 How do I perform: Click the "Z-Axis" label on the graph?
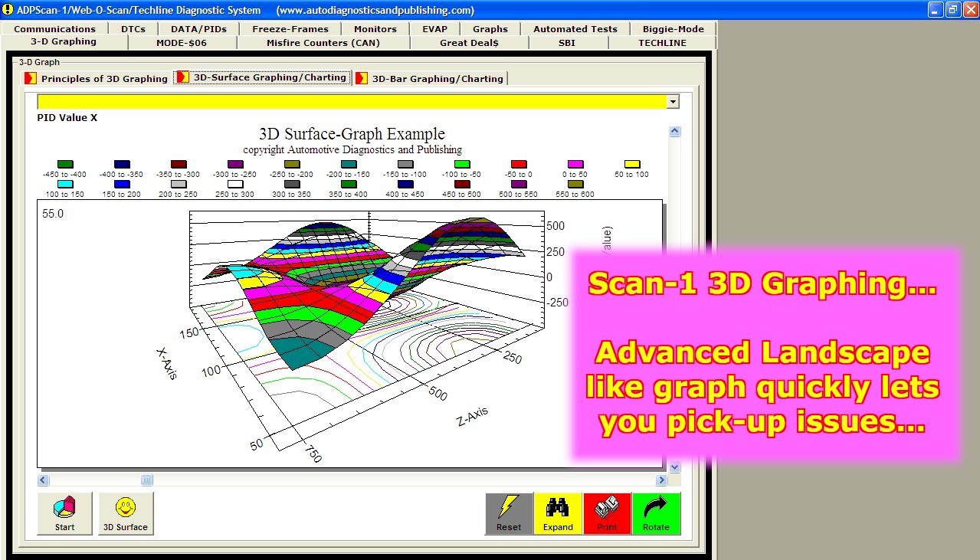point(472,417)
